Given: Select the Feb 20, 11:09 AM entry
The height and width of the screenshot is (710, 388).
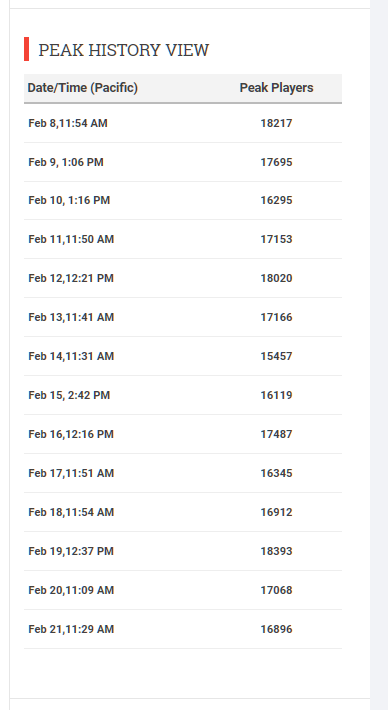Looking at the screenshot, I should pos(71,590).
